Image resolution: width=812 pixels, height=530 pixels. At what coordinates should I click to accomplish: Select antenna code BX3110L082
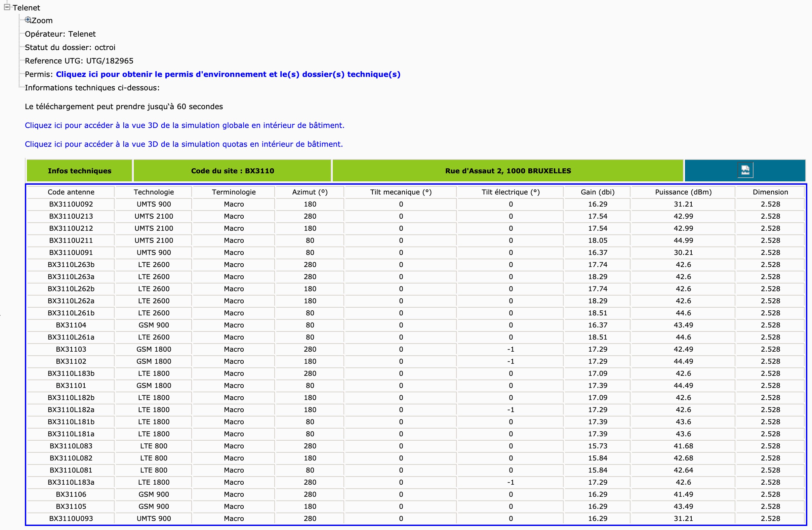[x=71, y=458]
